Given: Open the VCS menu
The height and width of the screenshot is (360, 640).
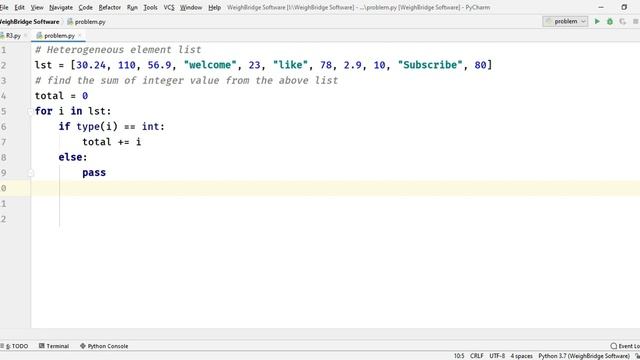Looking at the screenshot, I should (169, 7).
